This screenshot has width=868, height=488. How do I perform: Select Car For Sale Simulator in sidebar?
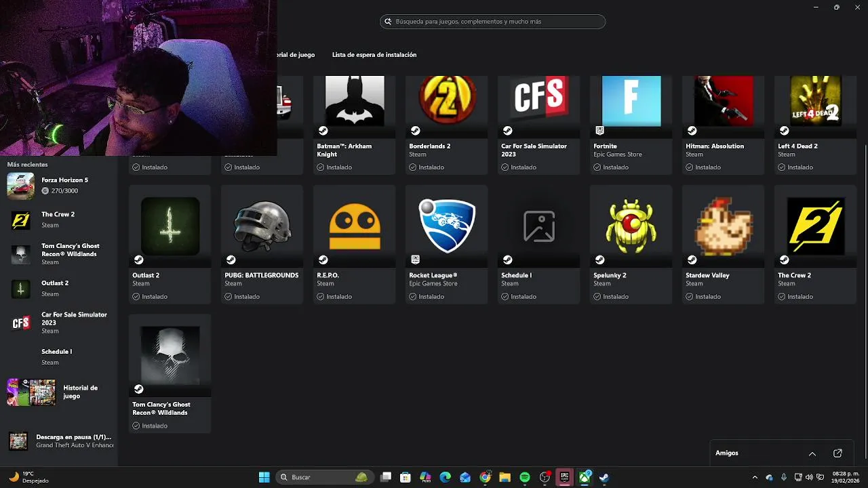tap(59, 323)
